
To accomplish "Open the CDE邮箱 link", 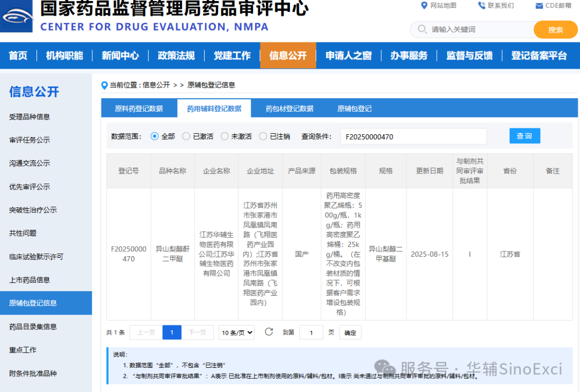I will (558, 5).
